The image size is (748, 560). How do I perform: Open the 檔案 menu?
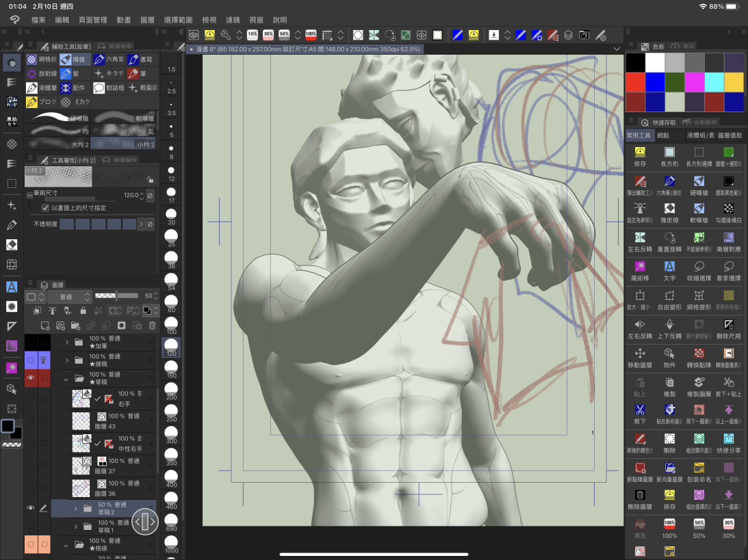pos(38,20)
